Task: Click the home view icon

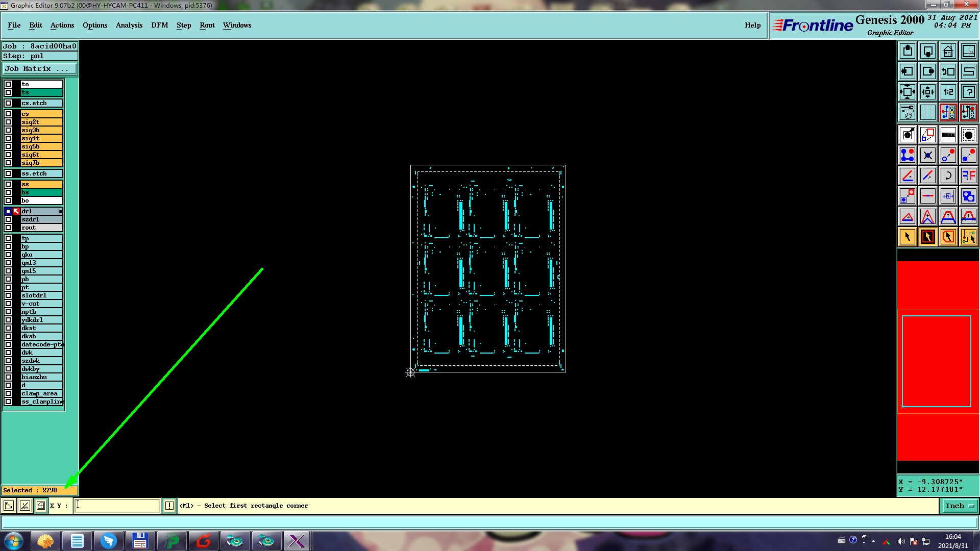Action: (x=948, y=51)
